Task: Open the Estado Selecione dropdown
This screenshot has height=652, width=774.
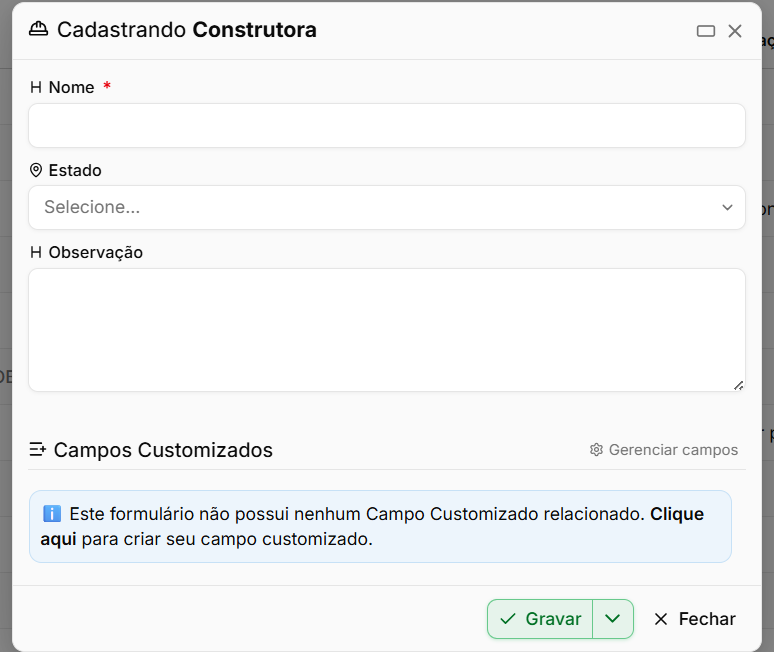Action: pos(387,207)
